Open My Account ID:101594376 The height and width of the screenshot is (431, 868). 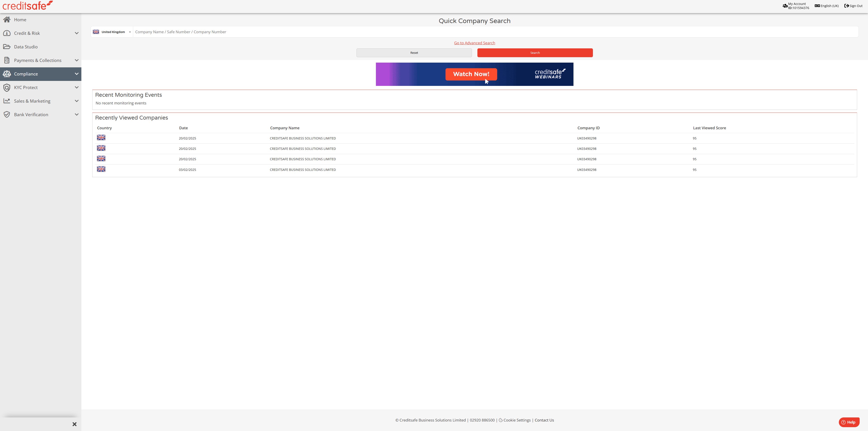point(796,6)
